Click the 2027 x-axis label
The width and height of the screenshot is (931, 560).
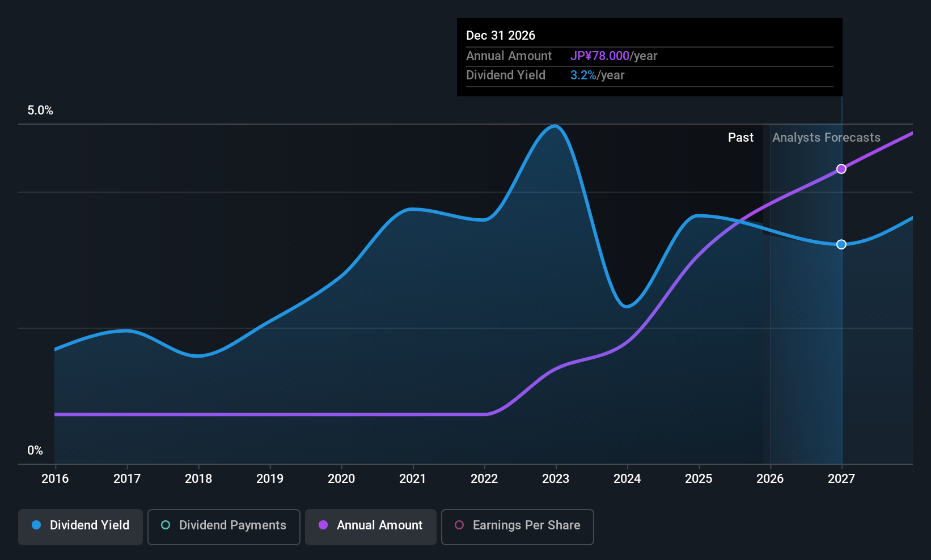[841, 479]
